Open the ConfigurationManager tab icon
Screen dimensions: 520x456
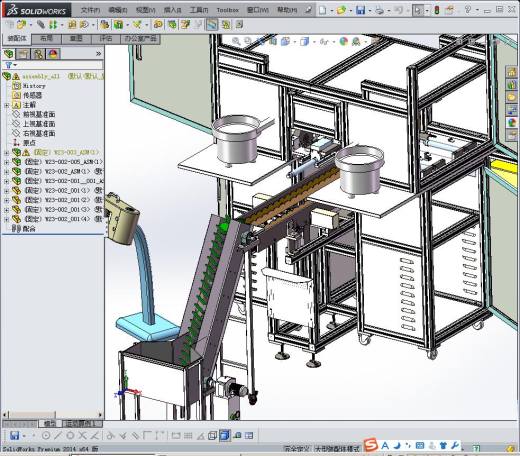pyautogui.click(x=38, y=54)
